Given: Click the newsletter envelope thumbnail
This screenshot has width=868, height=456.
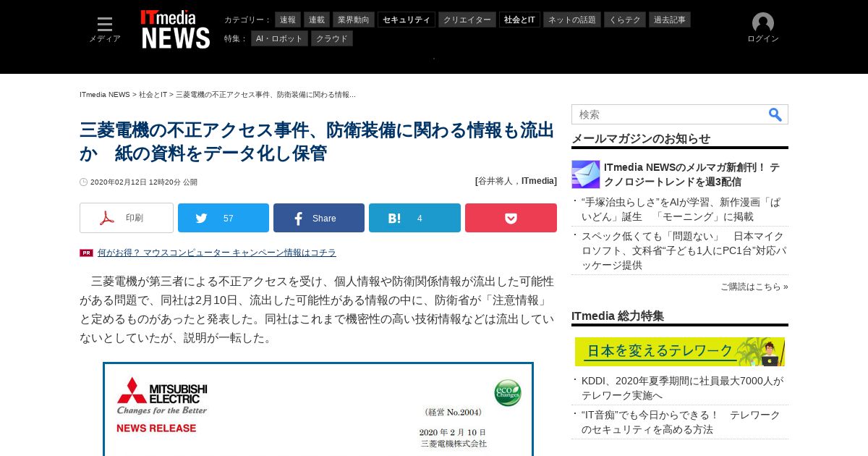Looking at the screenshot, I should click(586, 174).
